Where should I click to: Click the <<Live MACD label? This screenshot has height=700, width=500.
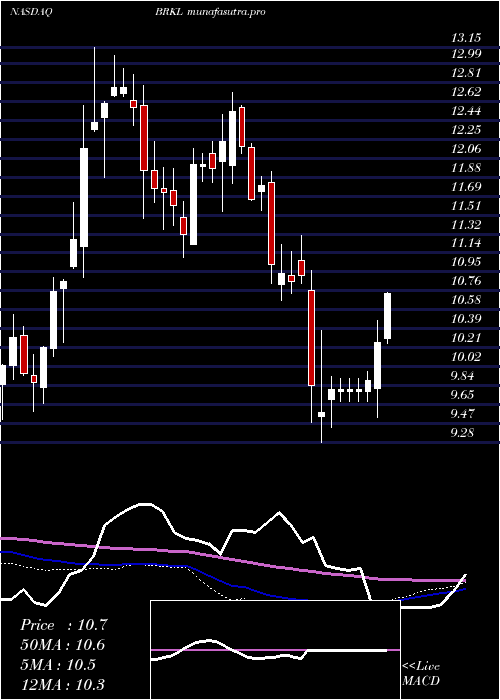pos(421,674)
